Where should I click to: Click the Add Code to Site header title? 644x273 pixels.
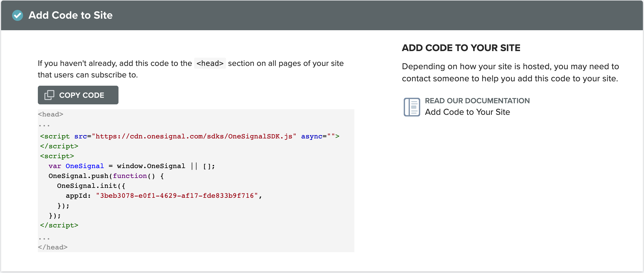point(70,15)
